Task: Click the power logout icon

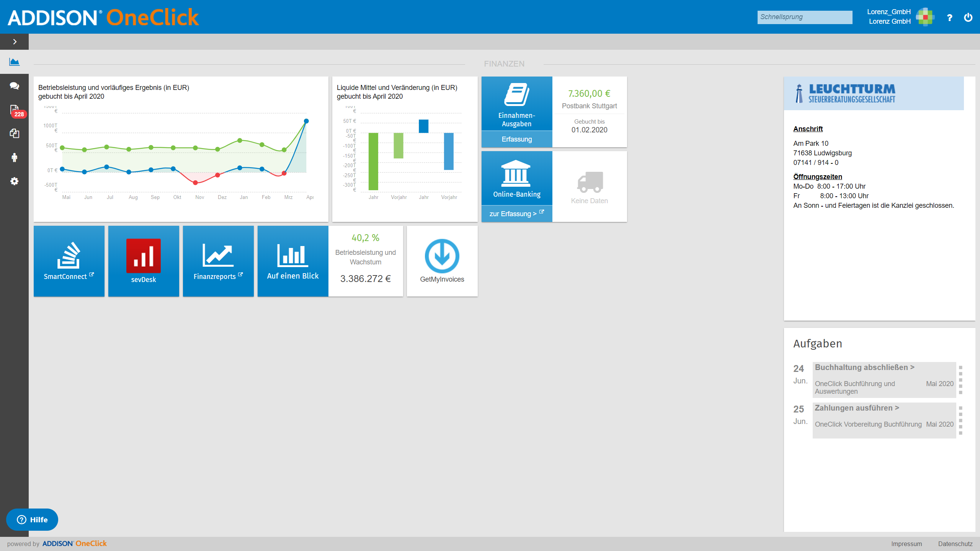Action: [968, 17]
